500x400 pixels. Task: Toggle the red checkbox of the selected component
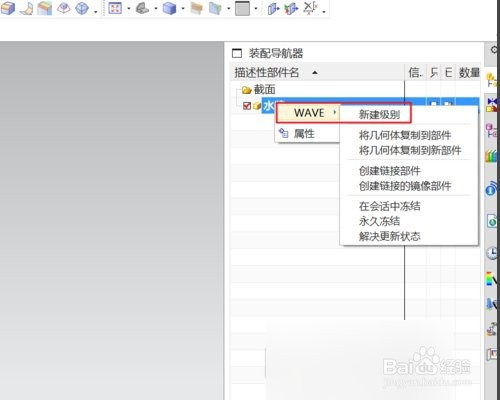point(247,106)
